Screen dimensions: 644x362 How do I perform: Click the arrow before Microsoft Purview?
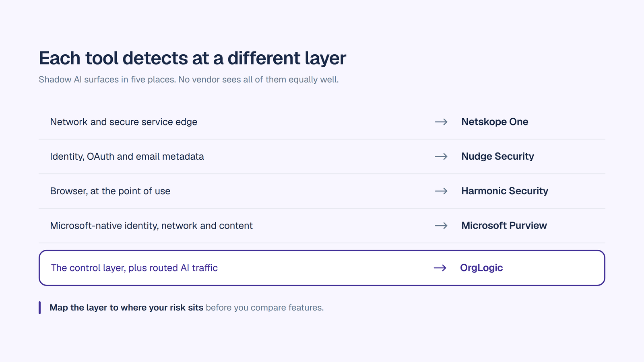[x=441, y=226]
